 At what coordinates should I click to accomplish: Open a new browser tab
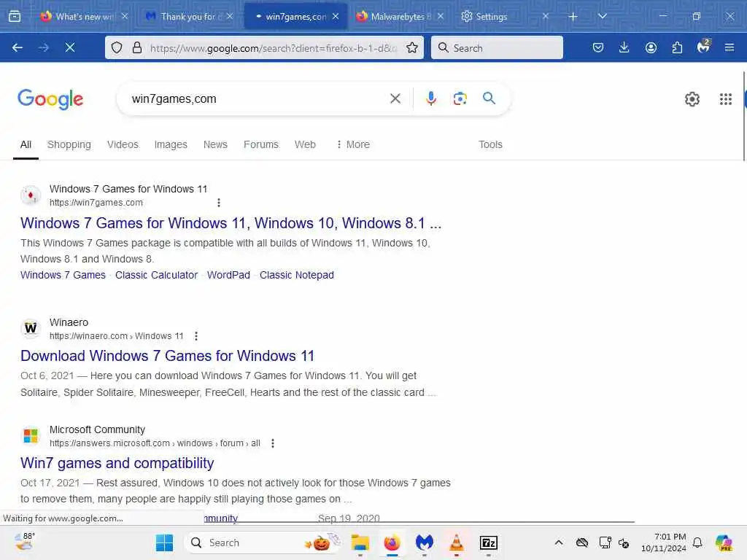[x=573, y=17]
